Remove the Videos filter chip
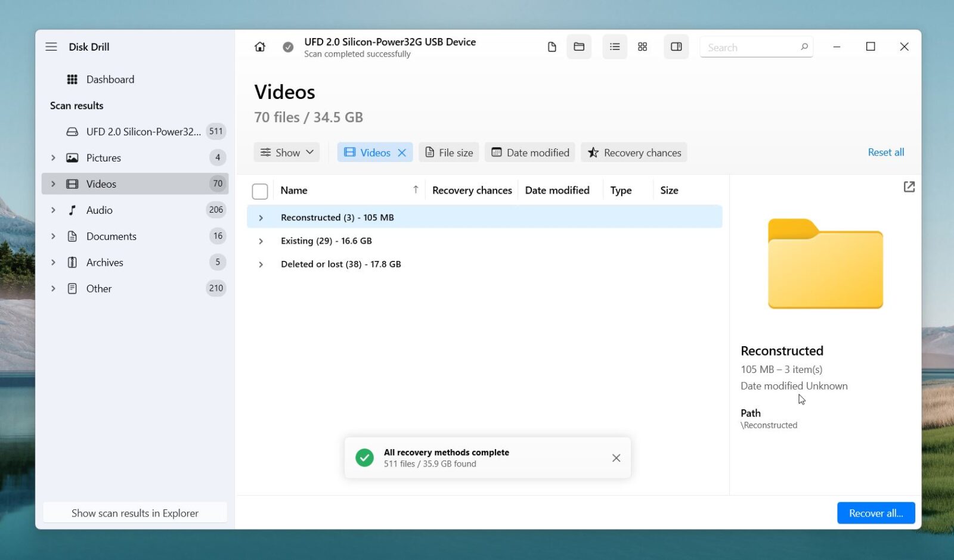This screenshot has height=560, width=954. pyautogui.click(x=402, y=152)
